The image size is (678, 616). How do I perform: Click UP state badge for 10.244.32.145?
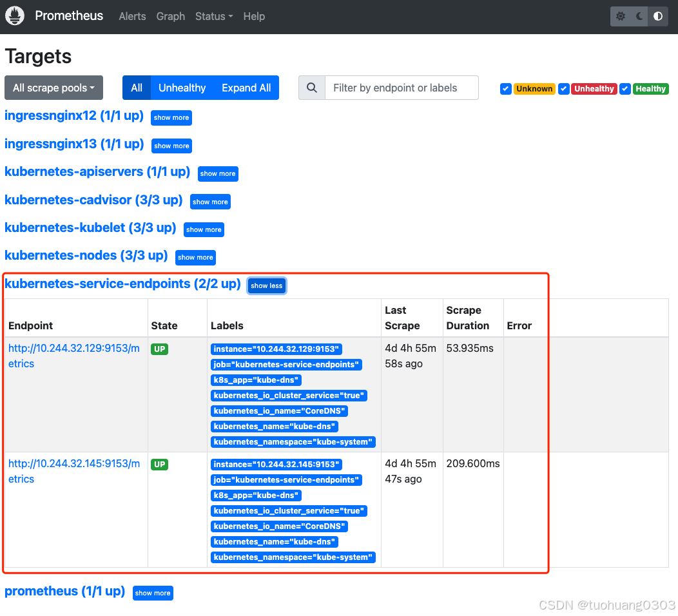(160, 465)
